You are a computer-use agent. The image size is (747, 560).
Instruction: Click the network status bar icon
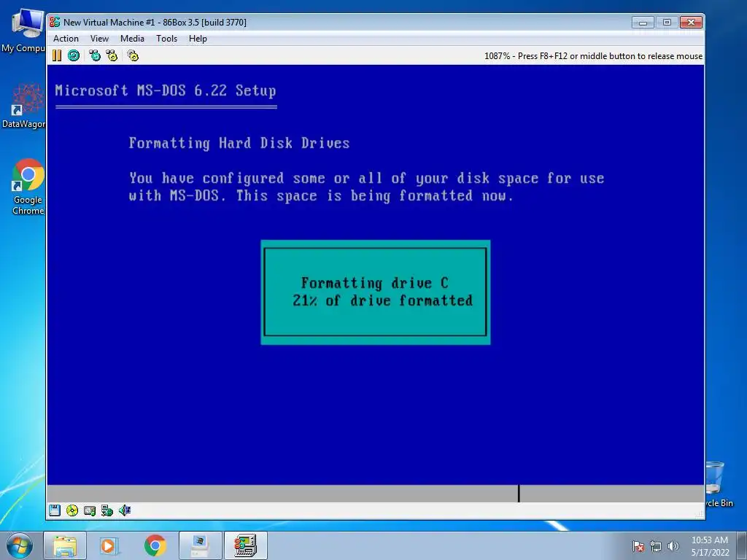tap(107, 510)
